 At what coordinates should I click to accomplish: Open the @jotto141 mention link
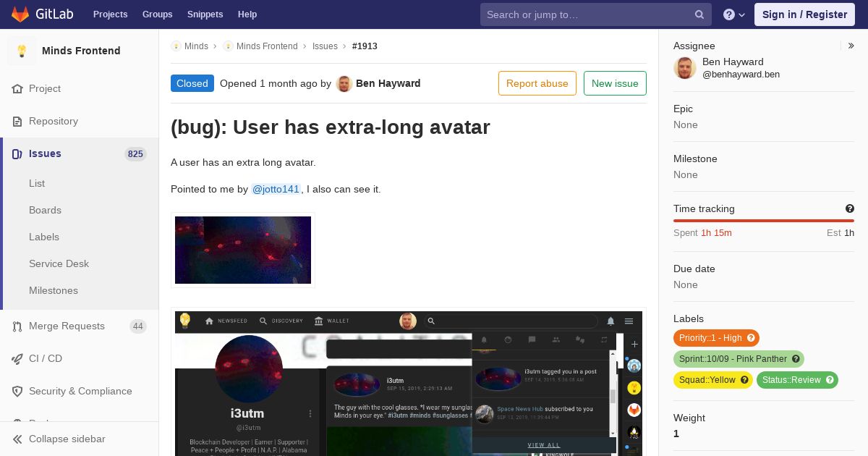[x=276, y=189]
